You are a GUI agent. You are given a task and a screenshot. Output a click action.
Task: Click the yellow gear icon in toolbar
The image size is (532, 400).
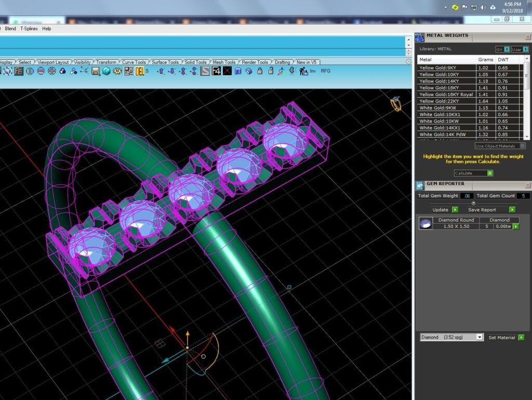(117, 71)
